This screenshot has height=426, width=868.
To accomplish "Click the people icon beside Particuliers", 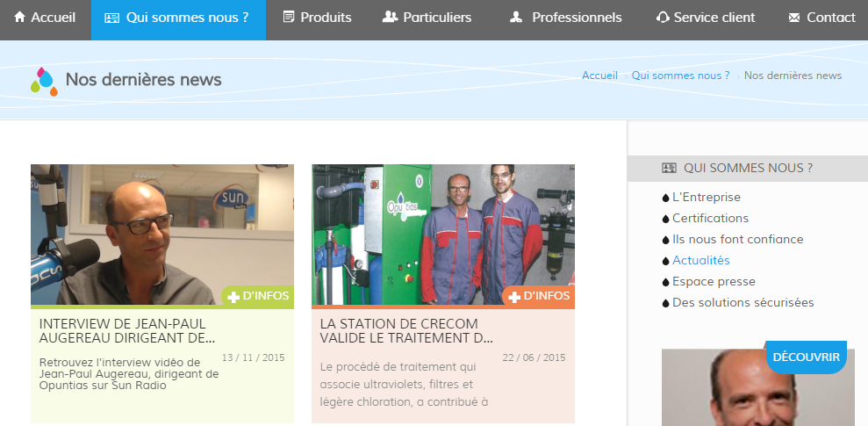I will 390,18.
